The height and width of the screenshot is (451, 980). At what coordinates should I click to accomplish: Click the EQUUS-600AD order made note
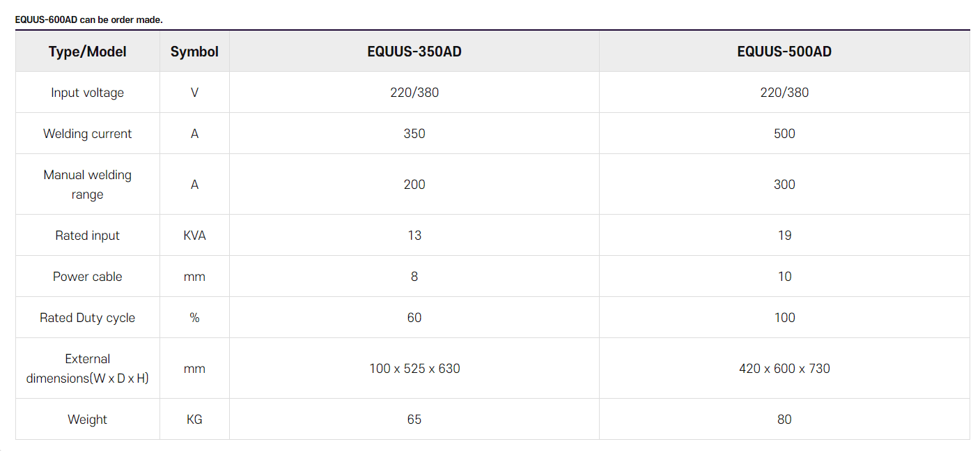point(89,20)
